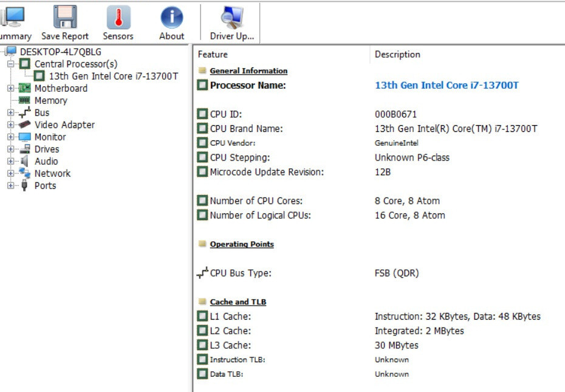This screenshot has width=565, height=392.
Task: Click the '16 Core, 8 Atom' value
Action: coord(409,215)
